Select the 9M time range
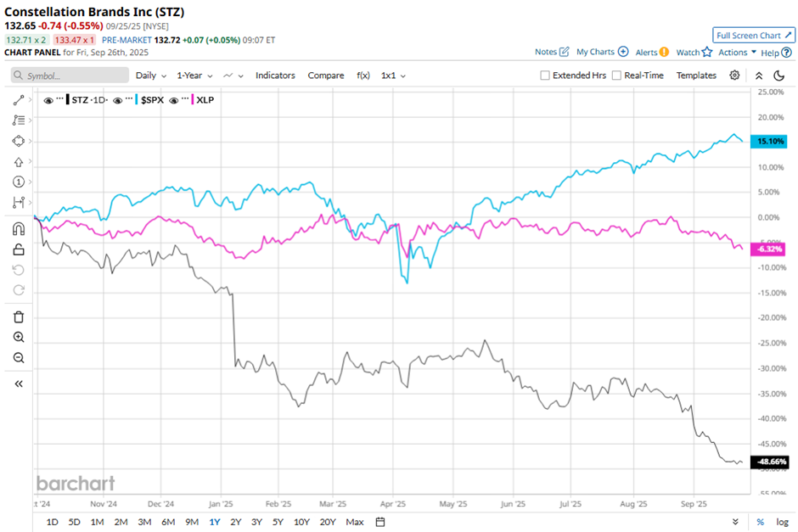The height and width of the screenshot is (532, 798). (x=192, y=522)
